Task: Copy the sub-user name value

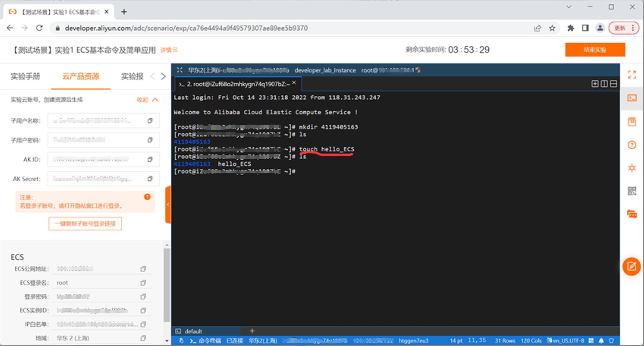Action: pyautogui.click(x=150, y=121)
